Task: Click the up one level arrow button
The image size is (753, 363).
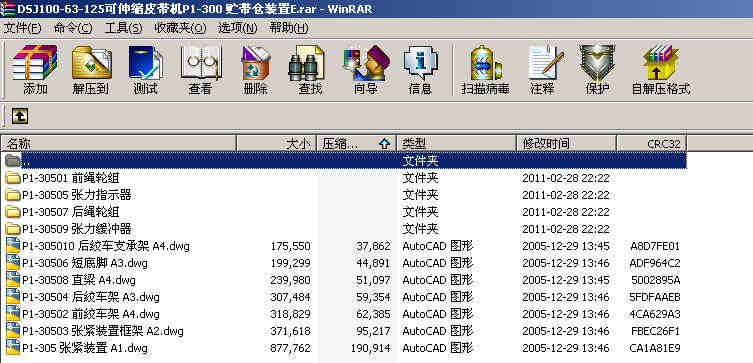Action: [x=20, y=115]
